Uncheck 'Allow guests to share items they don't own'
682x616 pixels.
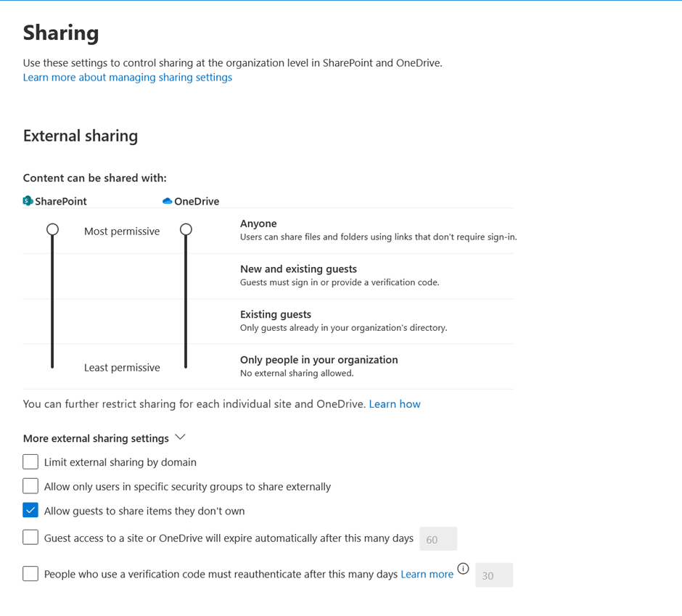(30, 510)
